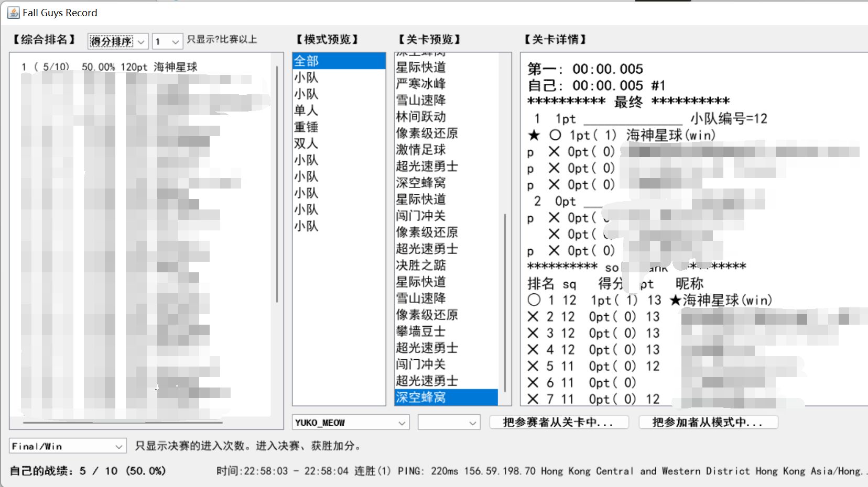The image size is (868, 487).
Task: Open the empty dropdown beside YUKO_MEOW
Action: click(x=448, y=422)
